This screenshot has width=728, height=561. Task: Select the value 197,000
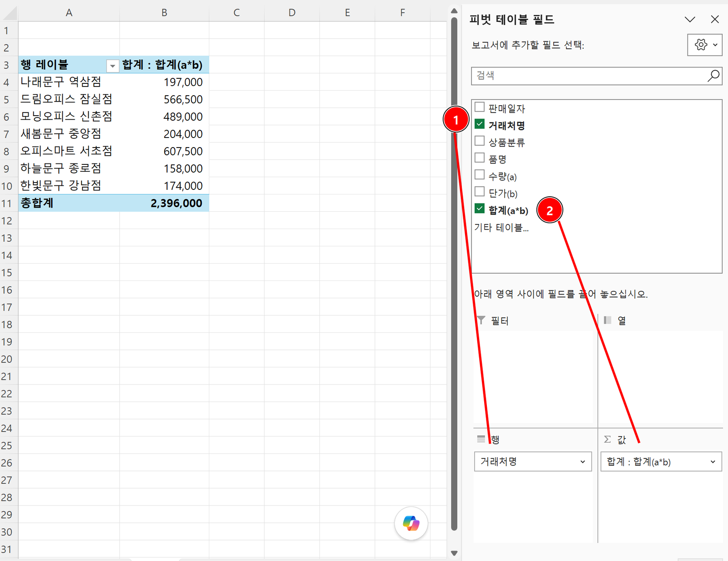click(x=164, y=82)
